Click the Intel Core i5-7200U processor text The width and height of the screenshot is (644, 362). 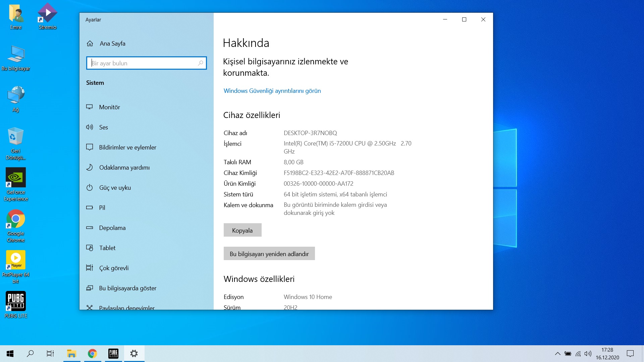pos(347,147)
